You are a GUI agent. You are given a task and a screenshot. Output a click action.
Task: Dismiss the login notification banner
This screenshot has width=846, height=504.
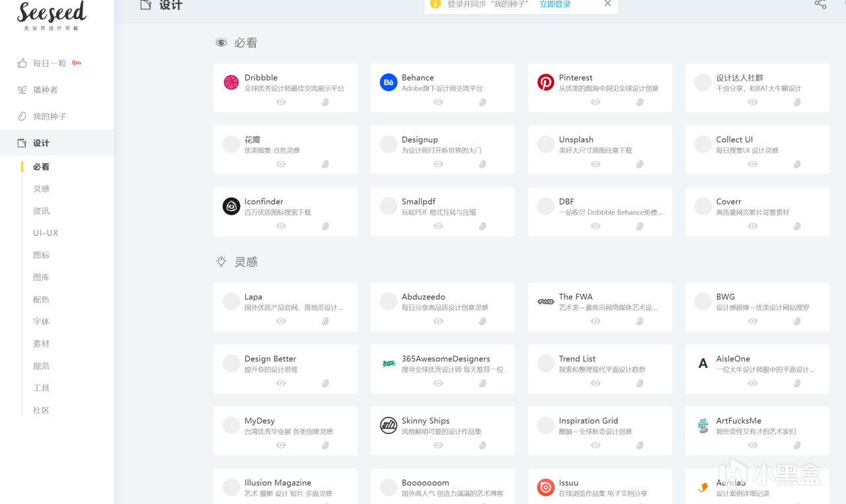607,4
